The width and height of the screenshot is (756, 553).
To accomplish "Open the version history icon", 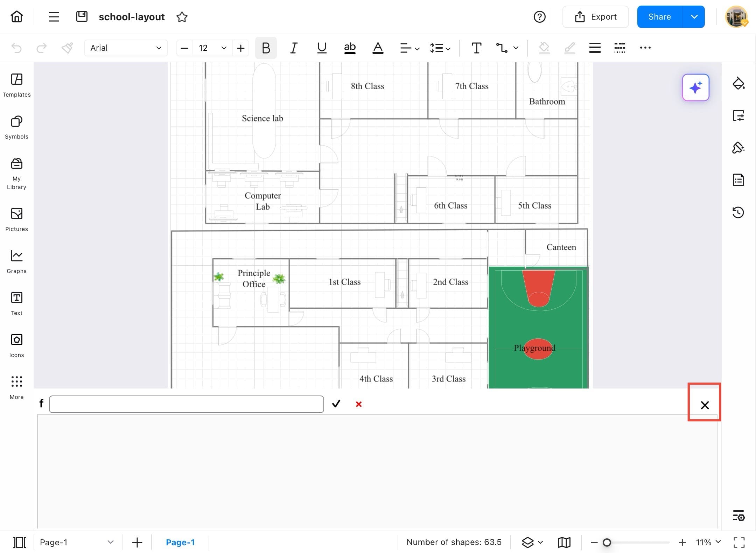I will coord(738,212).
